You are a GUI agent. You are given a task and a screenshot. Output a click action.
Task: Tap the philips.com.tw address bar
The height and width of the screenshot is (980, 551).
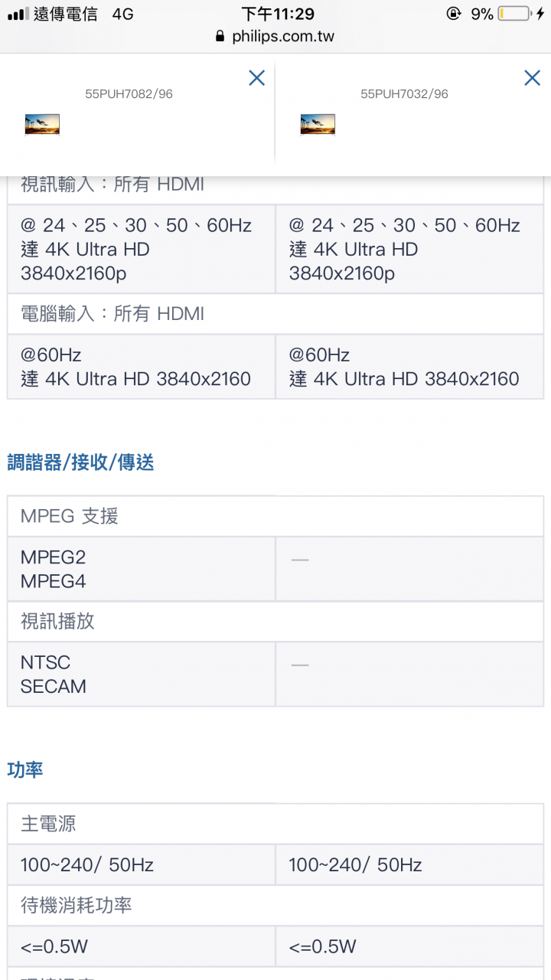[275, 36]
